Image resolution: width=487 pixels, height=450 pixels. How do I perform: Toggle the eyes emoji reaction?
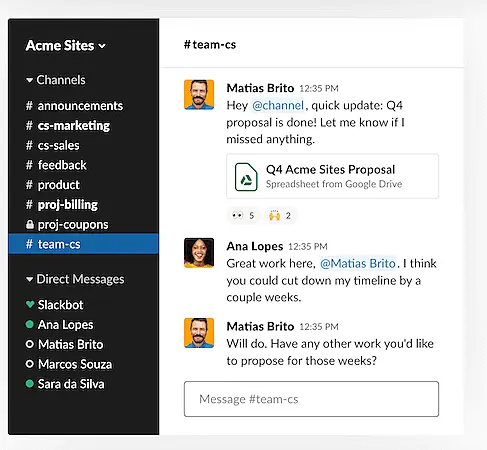click(x=243, y=215)
